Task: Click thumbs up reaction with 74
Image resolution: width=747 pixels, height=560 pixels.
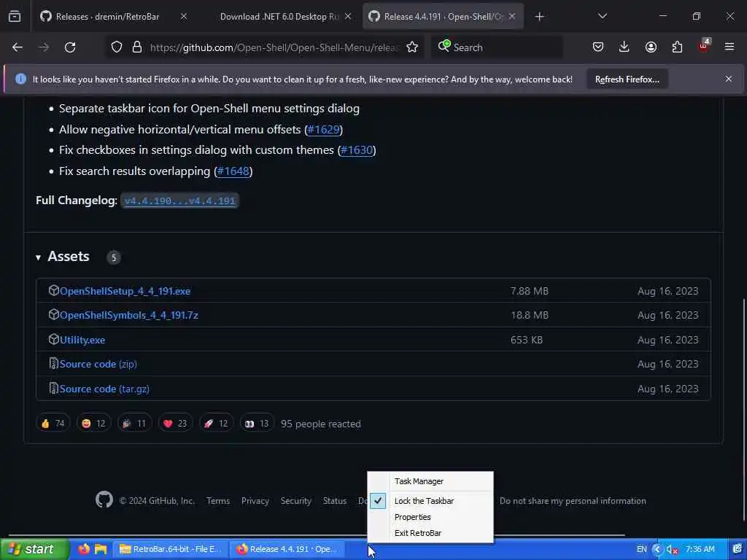Action: point(53,424)
